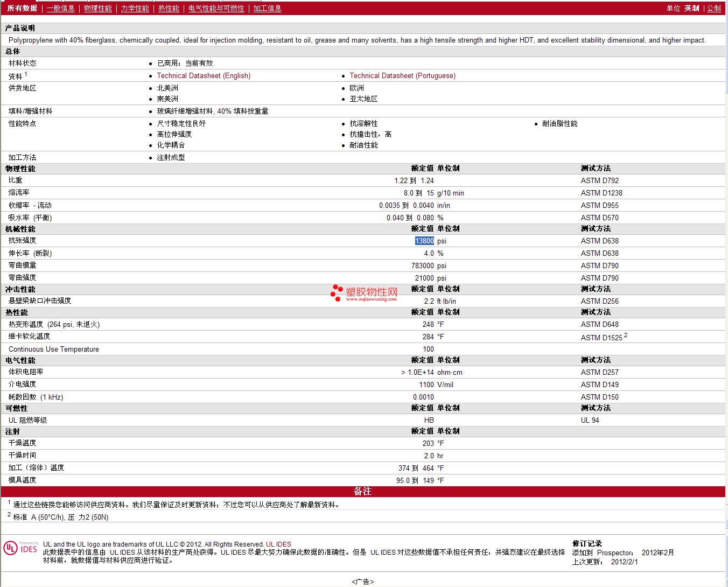Switch to the 加工信息 tab
Image resolution: width=728 pixels, height=587 pixels.
tap(267, 8)
